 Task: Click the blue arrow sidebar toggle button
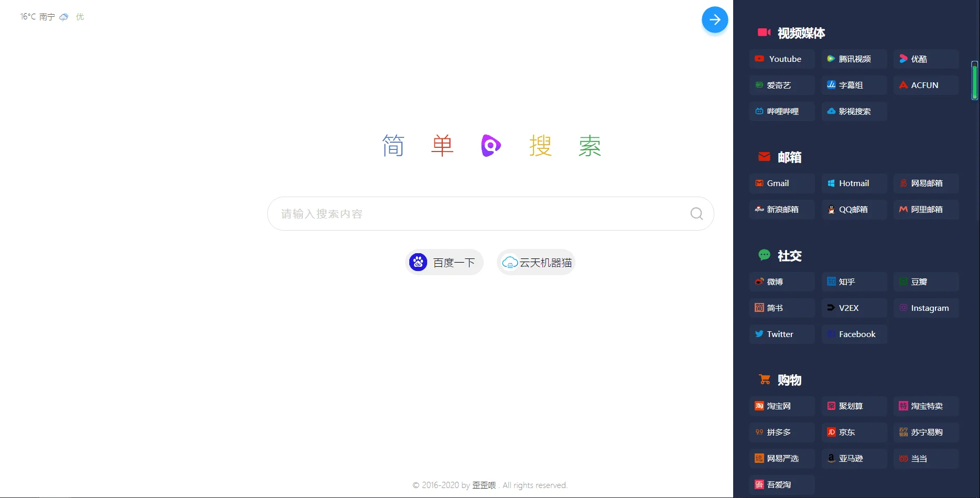[x=715, y=20]
